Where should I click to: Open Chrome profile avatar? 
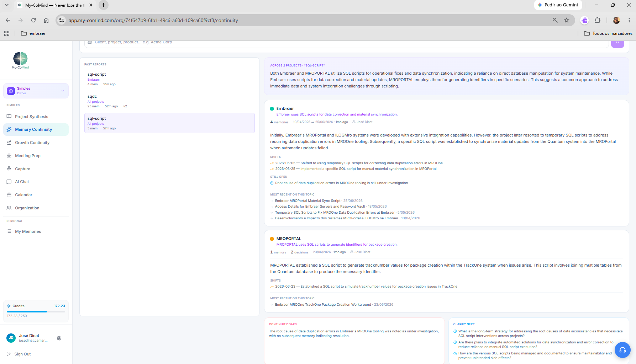[x=616, y=20]
